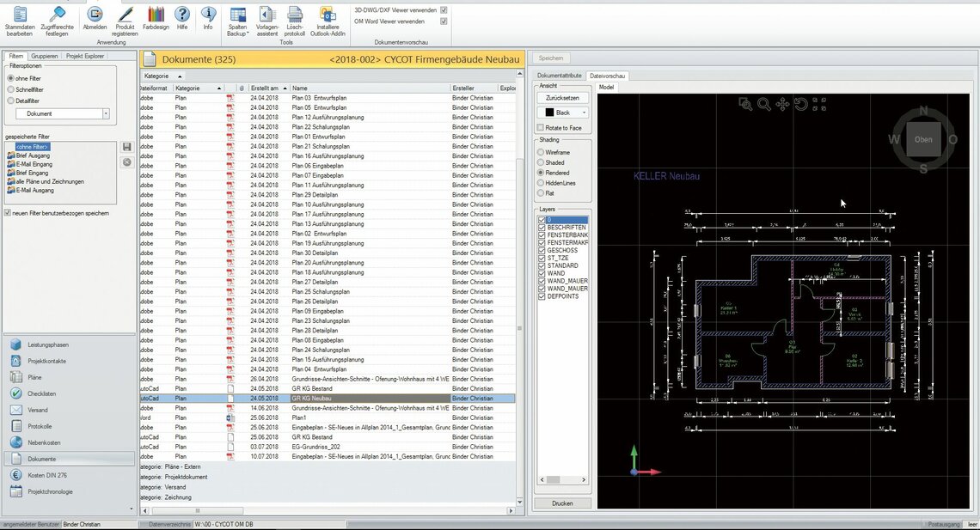Open Produkt registrieren
Image resolution: width=980 pixels, height=530 pixels.
[x=125, y=21]
